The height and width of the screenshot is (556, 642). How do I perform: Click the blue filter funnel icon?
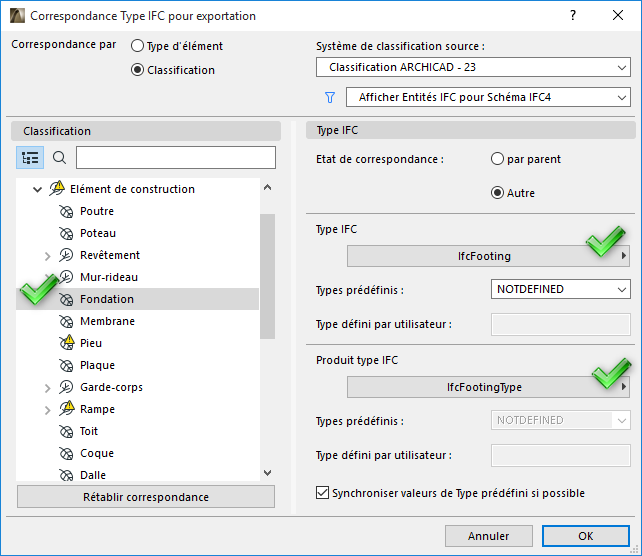tap(329, 98)
